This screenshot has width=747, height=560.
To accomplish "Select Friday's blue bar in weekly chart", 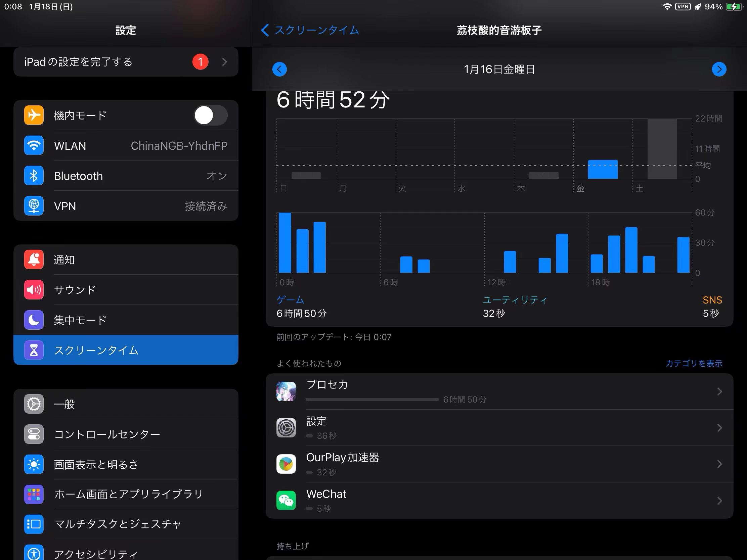I will 603,170.
